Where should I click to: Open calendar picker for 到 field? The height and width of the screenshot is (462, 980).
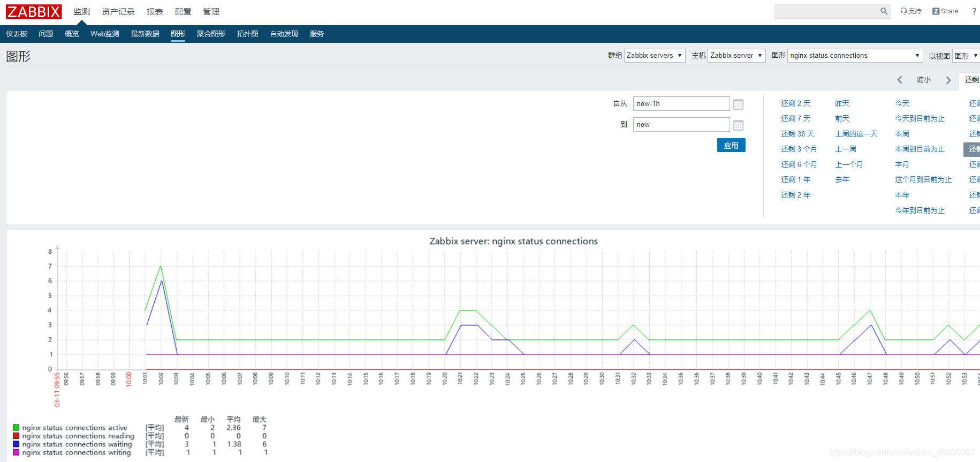pos(738,125)
